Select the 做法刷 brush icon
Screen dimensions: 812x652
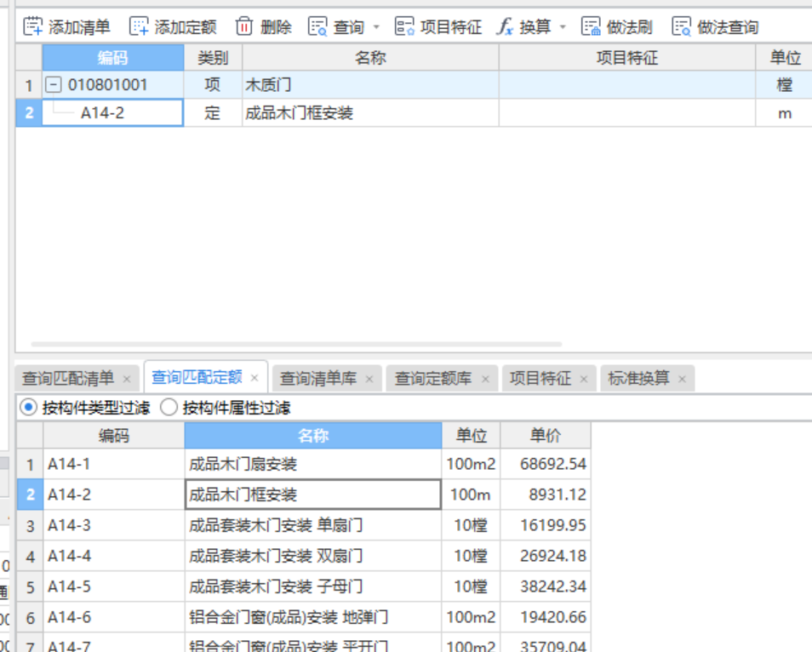[x=591, y=26]
